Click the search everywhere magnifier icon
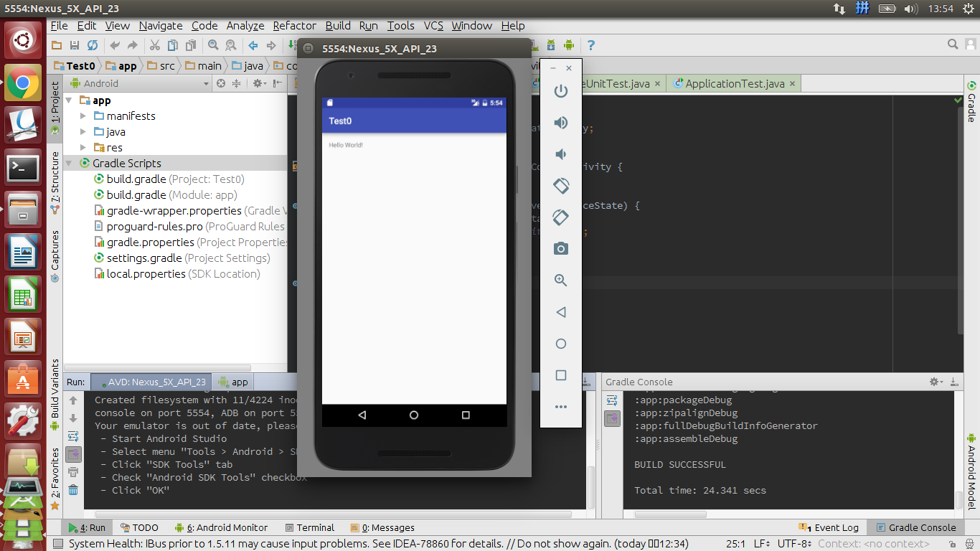Image resolution: width=980 pixels, height=551 pixels. [x=953, y=44]
